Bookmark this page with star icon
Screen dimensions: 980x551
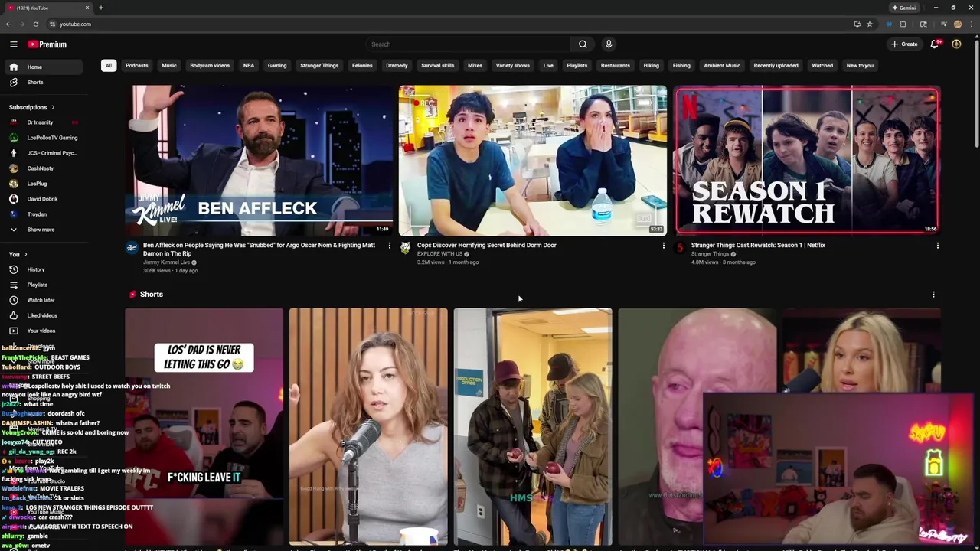point(870,24)
